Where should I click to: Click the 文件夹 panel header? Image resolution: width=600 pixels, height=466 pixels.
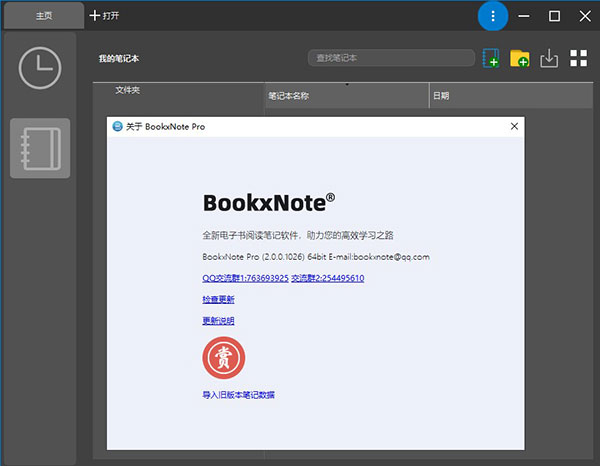point(127,90)
